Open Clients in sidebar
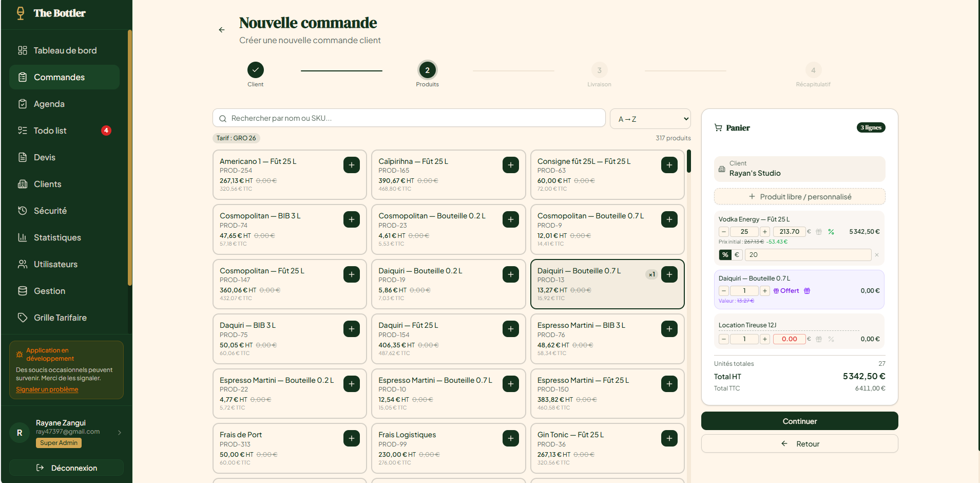The image size is (980, 483). pyautogui.click(x=64, y=184)
